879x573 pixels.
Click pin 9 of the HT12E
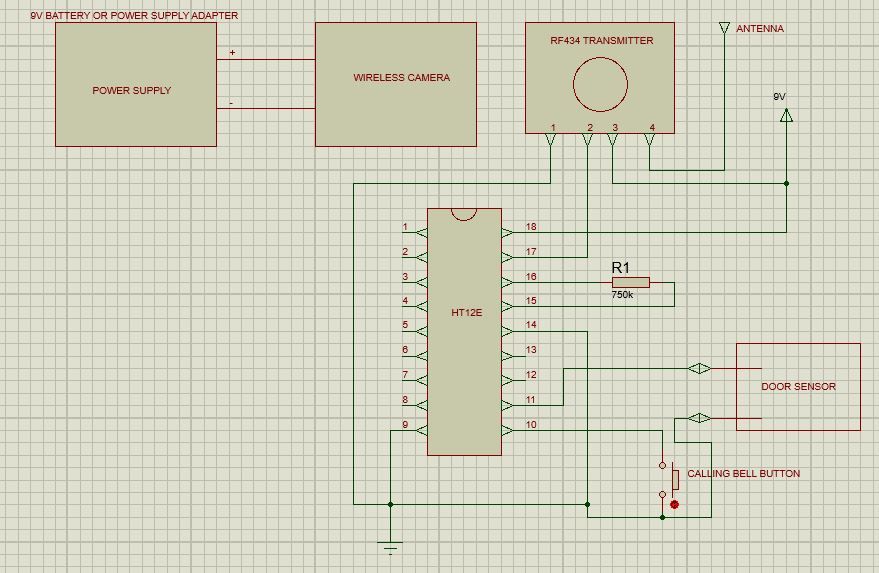[x=422, y=431]
